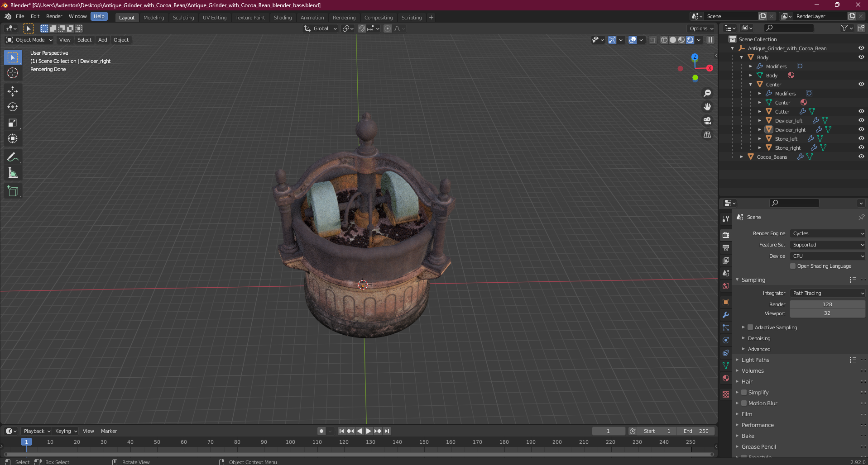
Task: Open Device CPU dropdown
Action: [x=828, y=256]
